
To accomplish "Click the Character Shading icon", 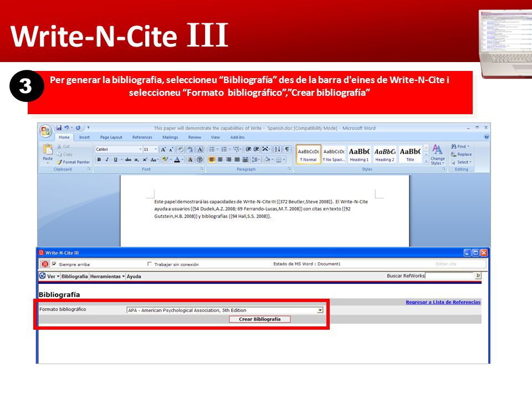I will 190,160.
